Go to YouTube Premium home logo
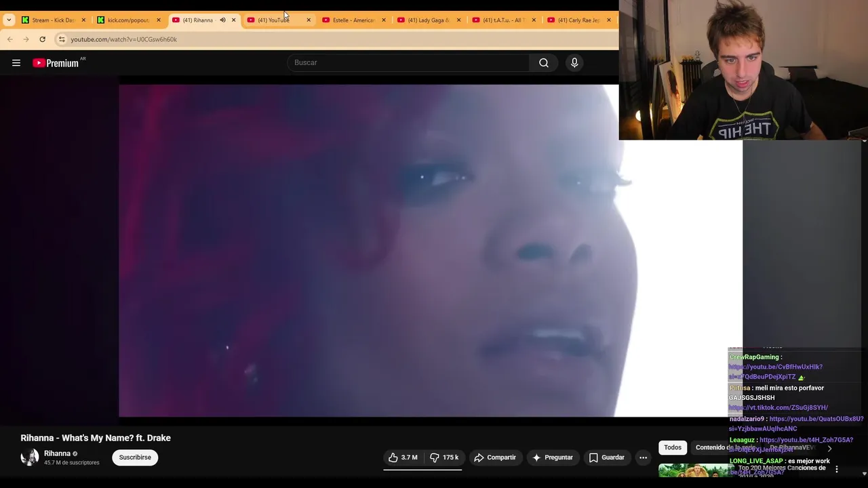Screen dimensions: 868x488 tap(56, 63)
